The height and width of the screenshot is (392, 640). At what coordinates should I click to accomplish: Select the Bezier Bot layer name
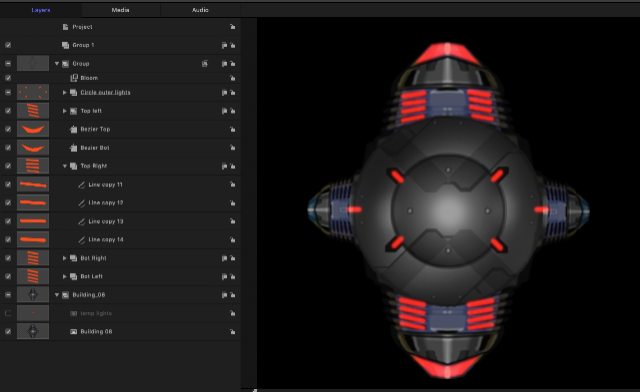pos(95,148)
